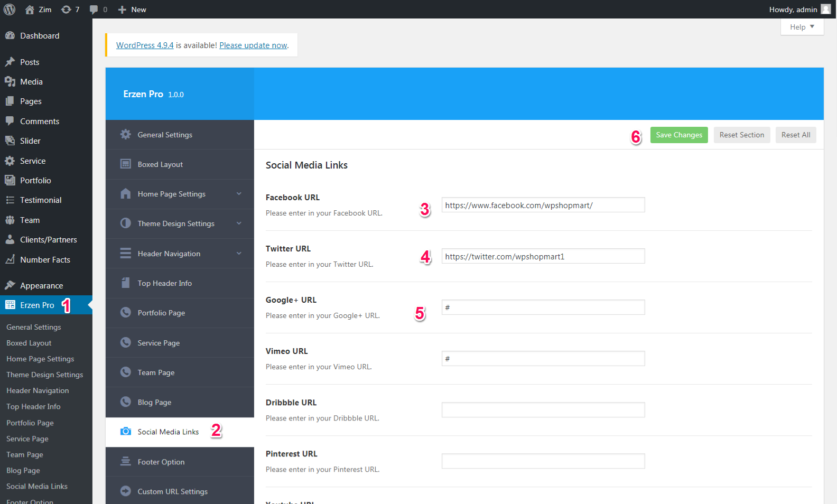Viewport: 837px width, 504px height.
Task: Click the Boxed Layout panel icon
Action: tap(125, 164)
